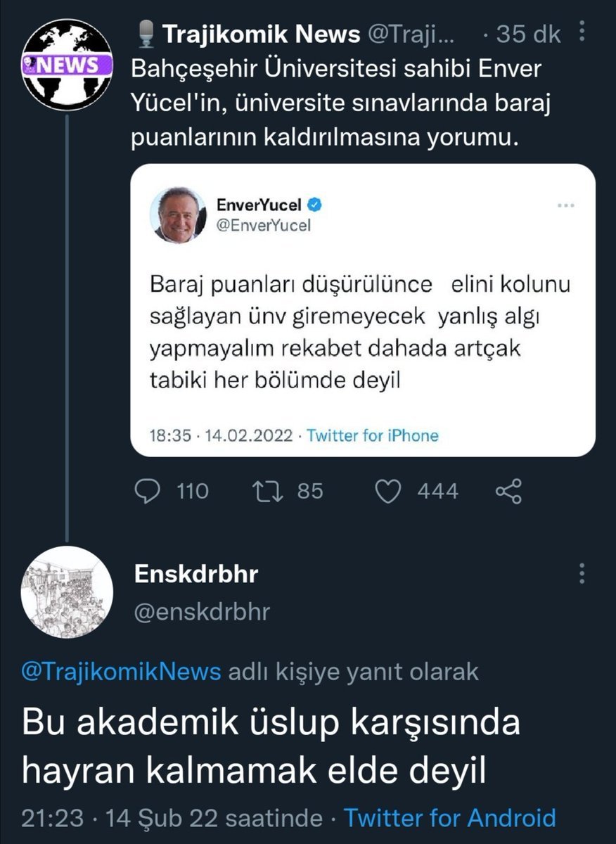
Task: Open three-dot menu on Enskdrbhr reply
Action: (x=582, y=573)
